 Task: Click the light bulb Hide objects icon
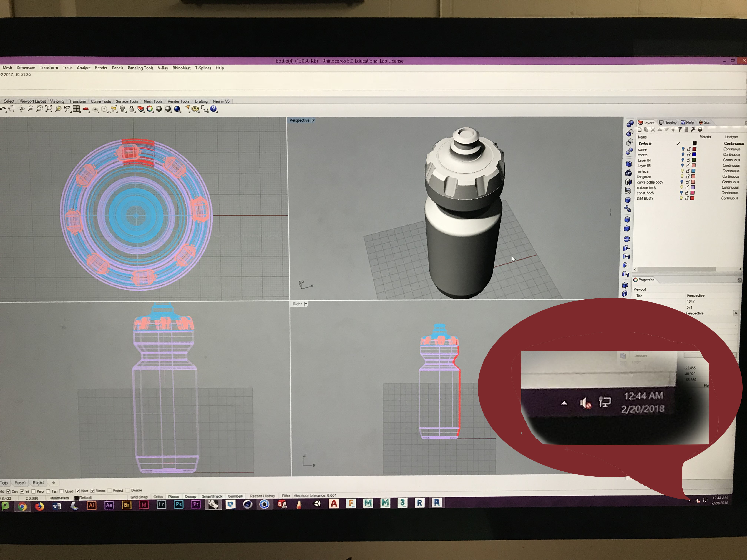click(123, 109)
